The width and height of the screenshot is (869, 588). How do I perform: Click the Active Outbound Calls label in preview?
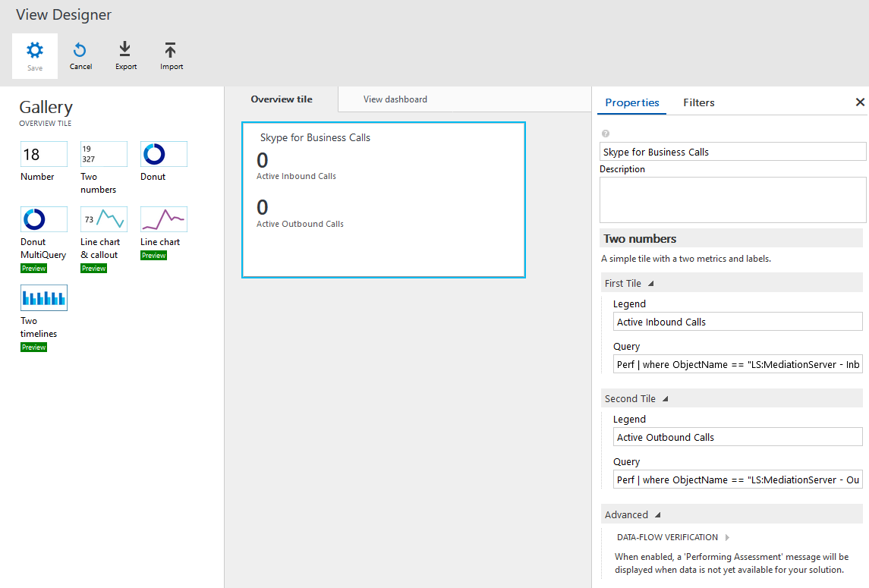pos(300,224)
